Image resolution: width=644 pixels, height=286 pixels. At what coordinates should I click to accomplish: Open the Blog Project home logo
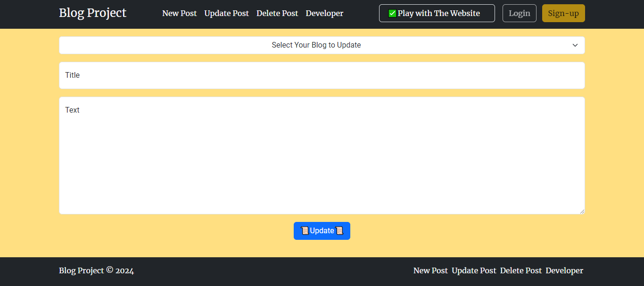coord(92,13)
